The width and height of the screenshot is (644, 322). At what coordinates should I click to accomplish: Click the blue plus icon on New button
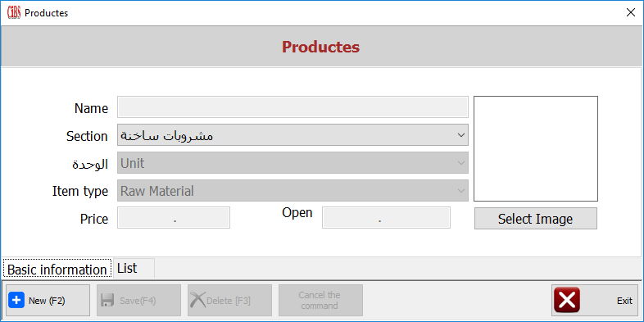(x=16, y=300)
